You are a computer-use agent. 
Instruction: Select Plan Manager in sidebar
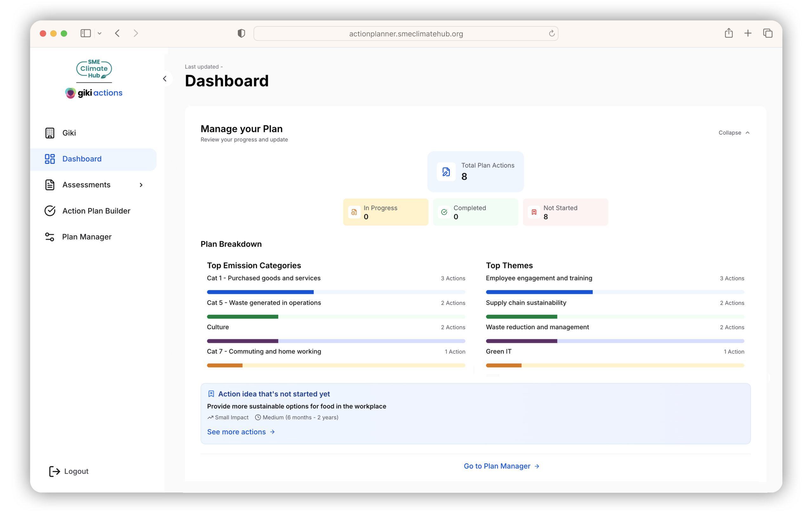[x=87, y=237]
